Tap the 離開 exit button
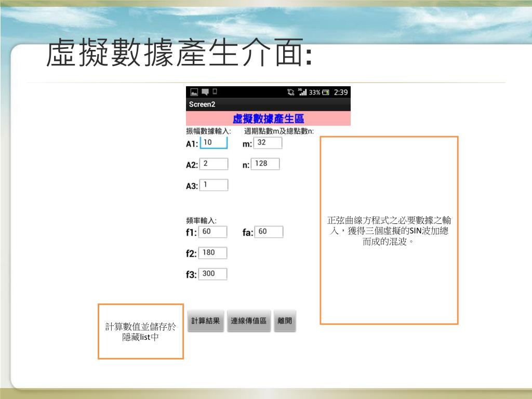The width and height of the screenshot is (532, 399). pyautogui.click(x=285, y=321)
